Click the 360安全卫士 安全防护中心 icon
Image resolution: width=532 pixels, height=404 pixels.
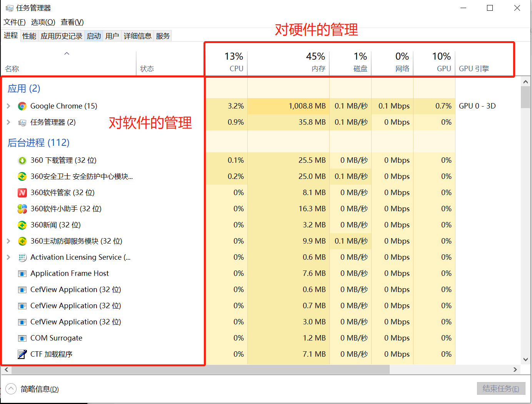22,177
